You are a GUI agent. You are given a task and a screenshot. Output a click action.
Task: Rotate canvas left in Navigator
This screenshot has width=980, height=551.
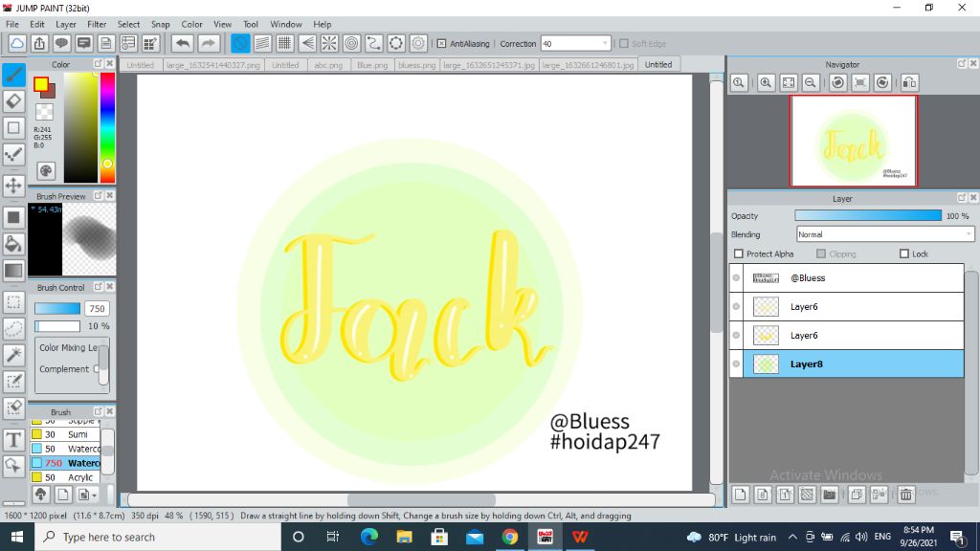tap(838, 82)
